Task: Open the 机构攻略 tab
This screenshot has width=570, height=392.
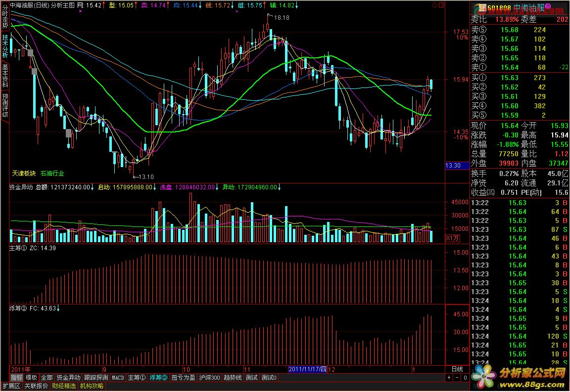Action: click(x=92, y=386)
